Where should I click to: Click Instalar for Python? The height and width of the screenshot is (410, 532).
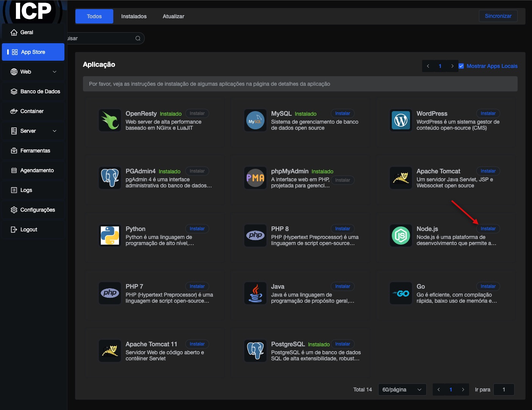click(197, 229)
